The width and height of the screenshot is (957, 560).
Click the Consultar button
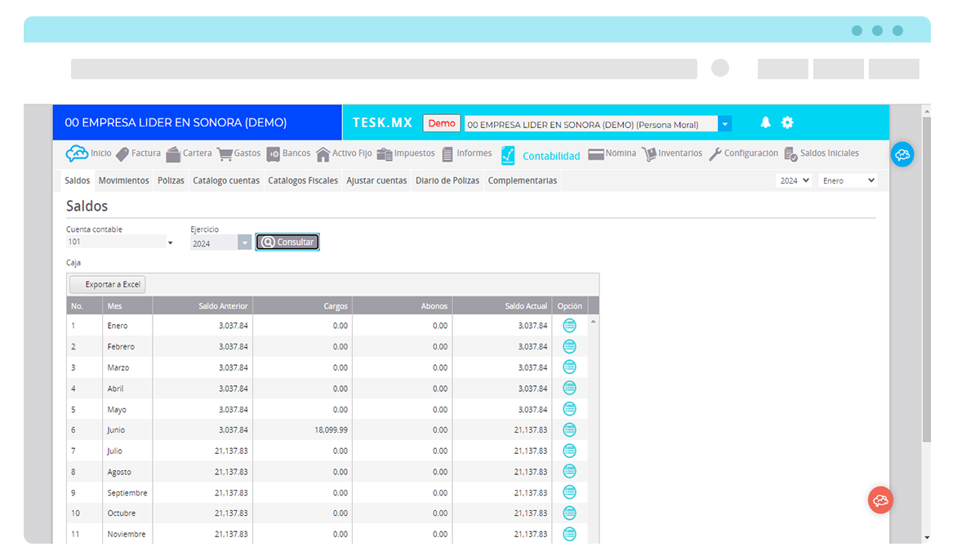287,241
